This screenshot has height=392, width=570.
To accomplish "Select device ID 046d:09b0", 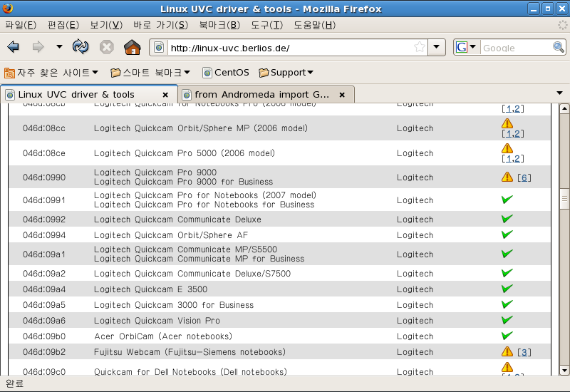I will 44,336.
